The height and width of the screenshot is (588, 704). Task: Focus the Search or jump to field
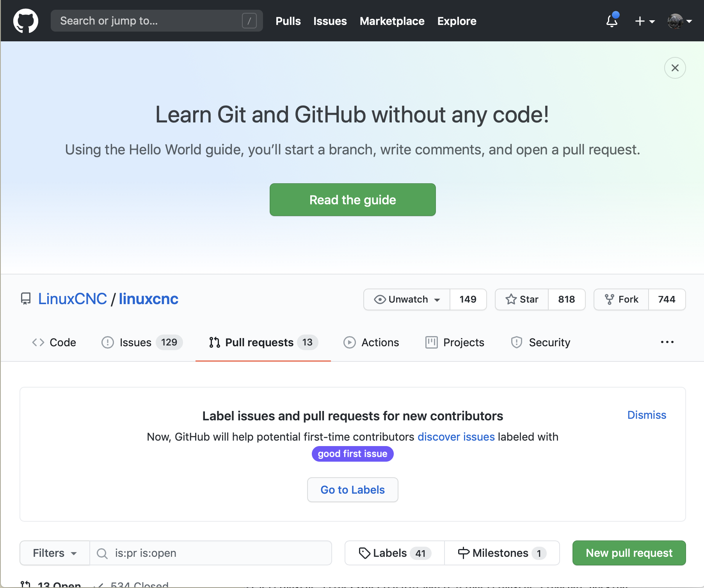coord(156,21)
